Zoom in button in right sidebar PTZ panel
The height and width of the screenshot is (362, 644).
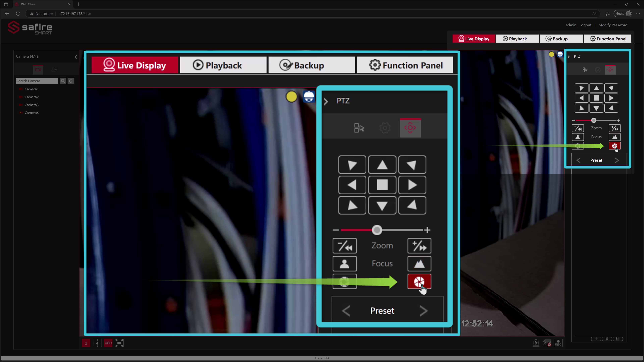point(614,128)
